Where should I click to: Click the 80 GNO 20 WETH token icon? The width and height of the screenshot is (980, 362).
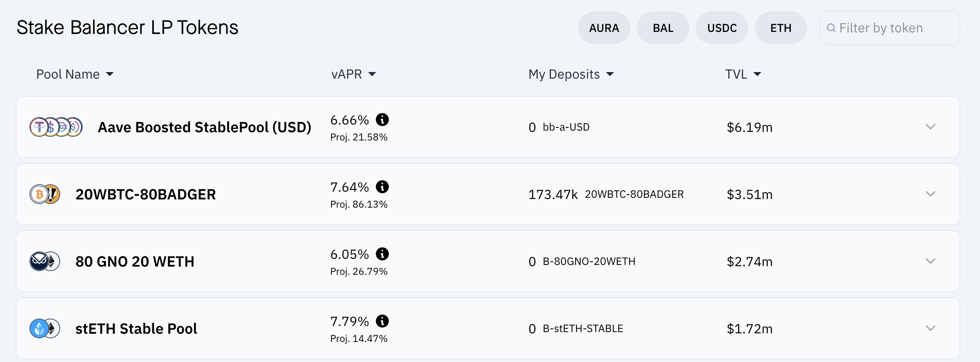point(45,261)
